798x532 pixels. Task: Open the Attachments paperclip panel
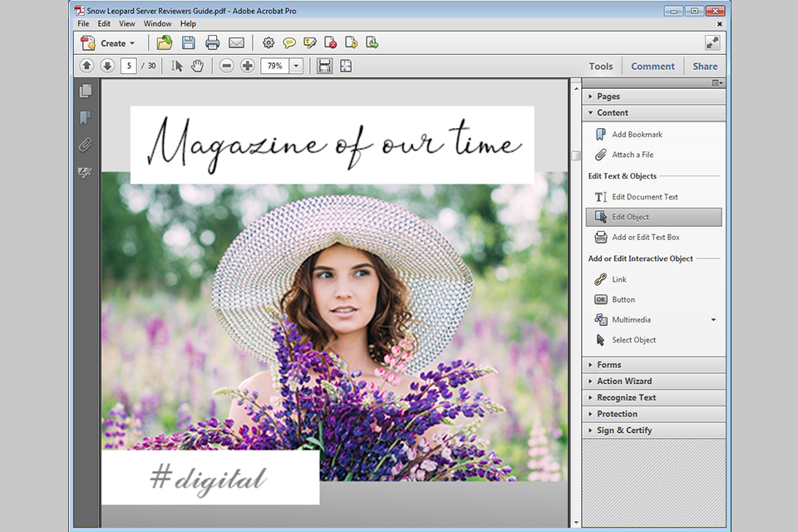[x=86, y=145]
